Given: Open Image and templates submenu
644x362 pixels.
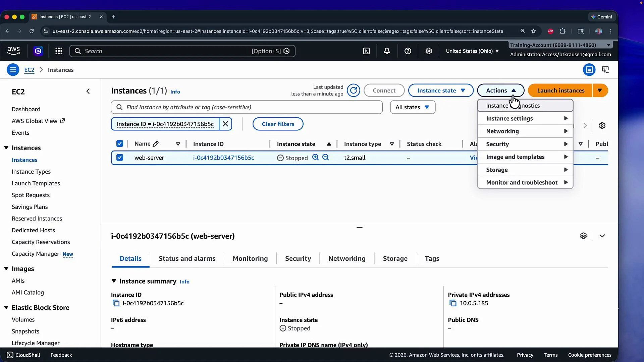Looking at the screenshot, I should coord(525,157).
